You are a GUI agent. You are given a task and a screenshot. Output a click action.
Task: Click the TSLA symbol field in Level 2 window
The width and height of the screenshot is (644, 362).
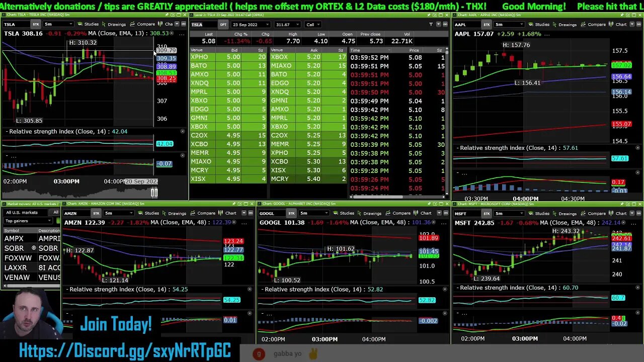click(x=203, y=24)
